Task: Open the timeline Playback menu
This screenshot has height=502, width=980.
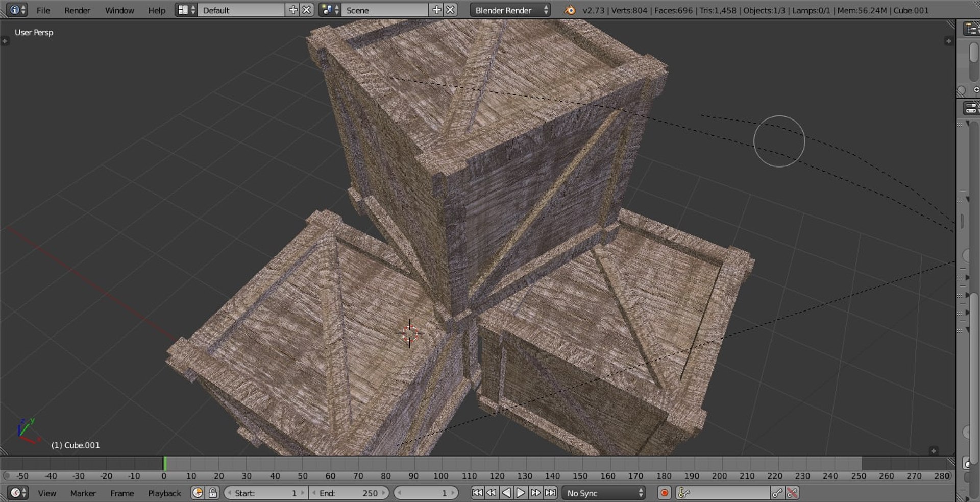Action: (x=164, y=493)
